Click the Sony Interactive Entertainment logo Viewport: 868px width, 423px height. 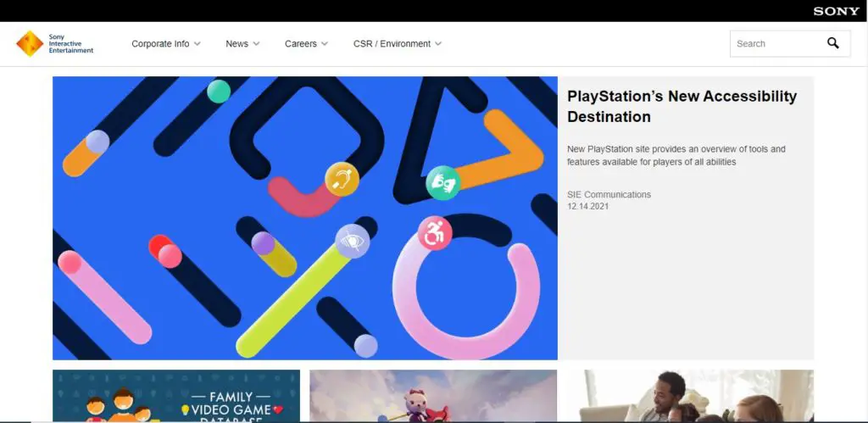[55, 44]
